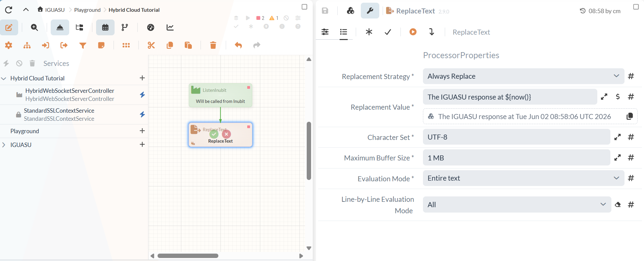
Task: Toggle the StandardSSLContextService lightning bolt
Action: (142, 115)
